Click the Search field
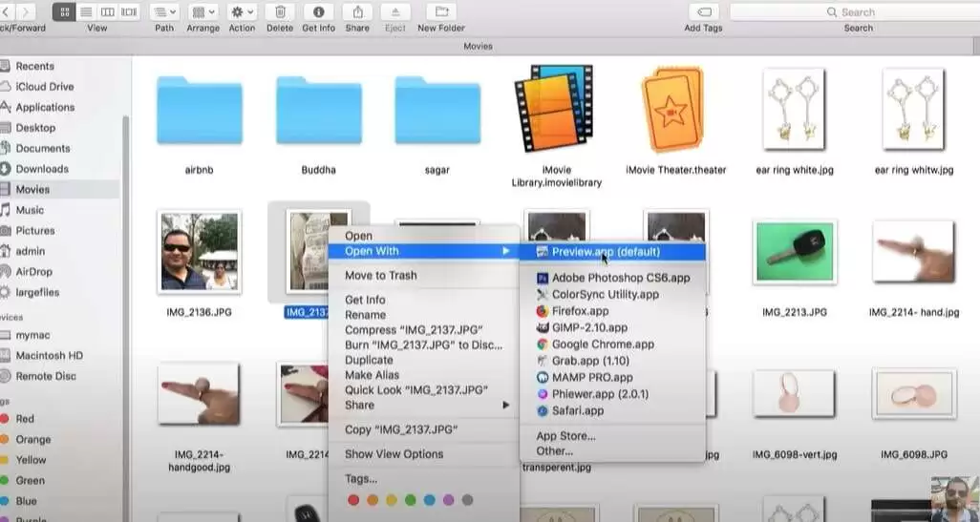This screenshot has width=980, height=522. click(x=850, y=12)
